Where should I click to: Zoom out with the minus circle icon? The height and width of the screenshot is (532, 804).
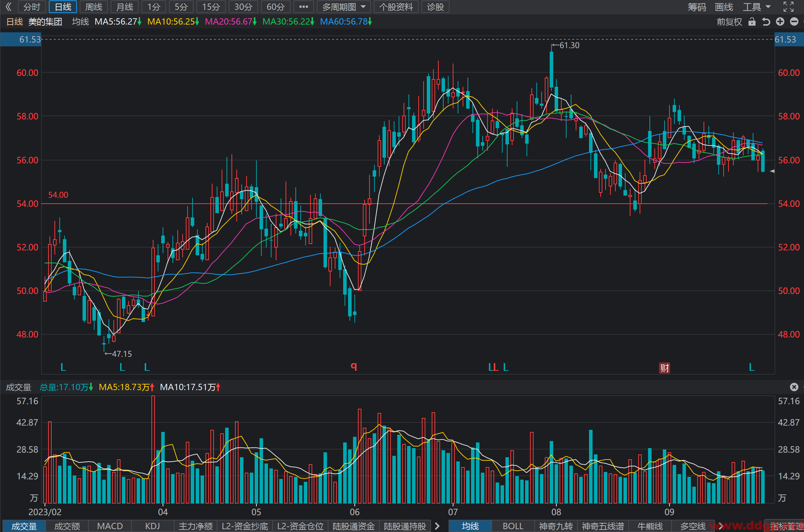pos(794,22)
